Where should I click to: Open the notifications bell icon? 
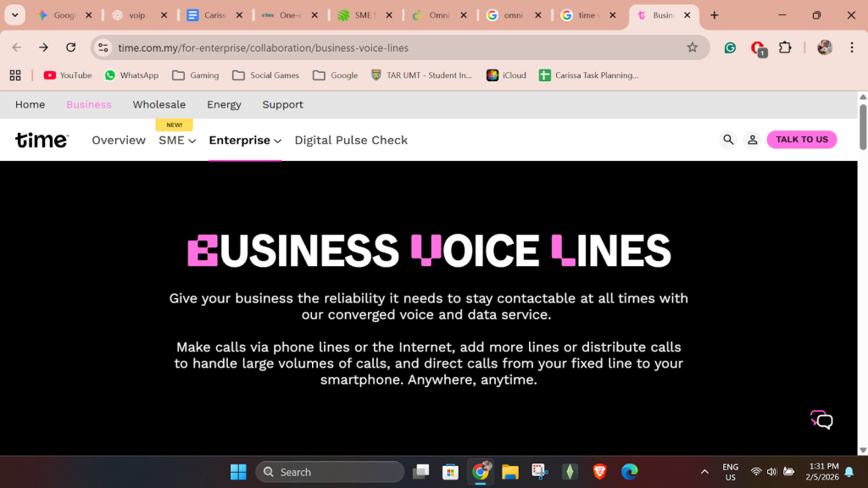[849, 472]
